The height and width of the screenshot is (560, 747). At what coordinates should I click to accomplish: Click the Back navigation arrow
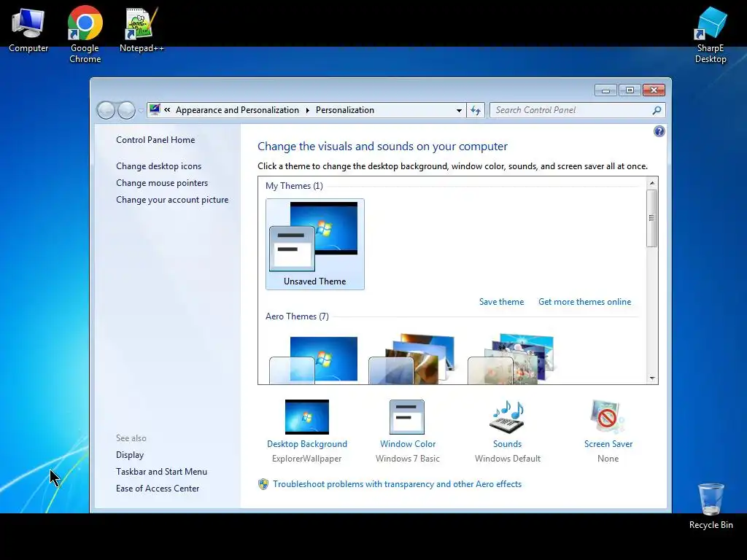pyautogui.click(x=106, y=111)
